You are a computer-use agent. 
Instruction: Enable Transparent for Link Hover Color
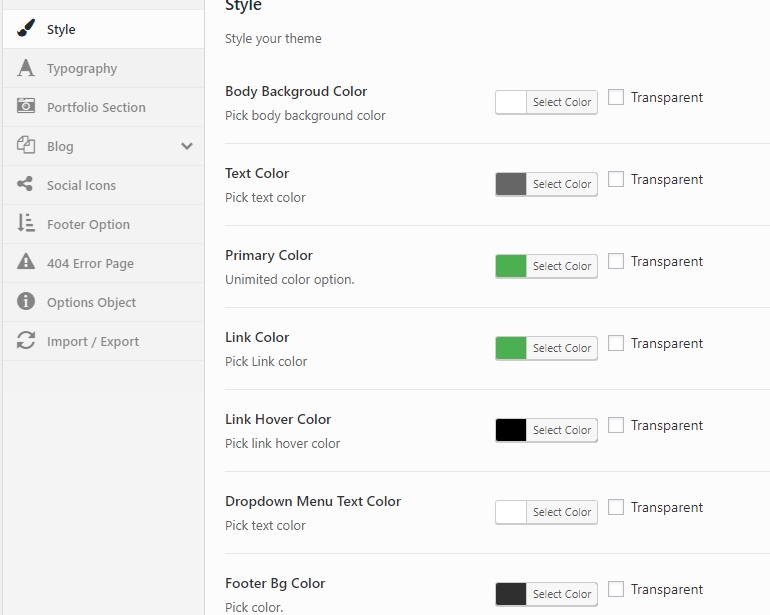click(x=616, y=425)
